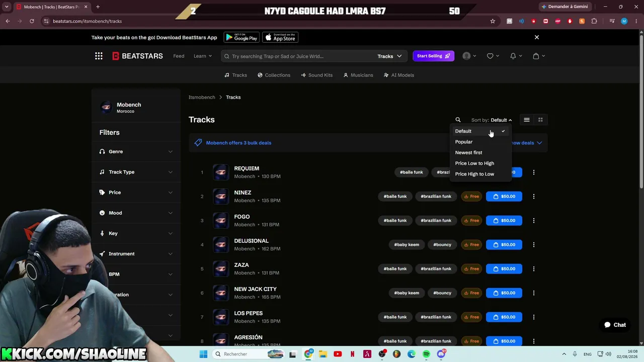Open the favorites heart menu

tap(490, 56)
